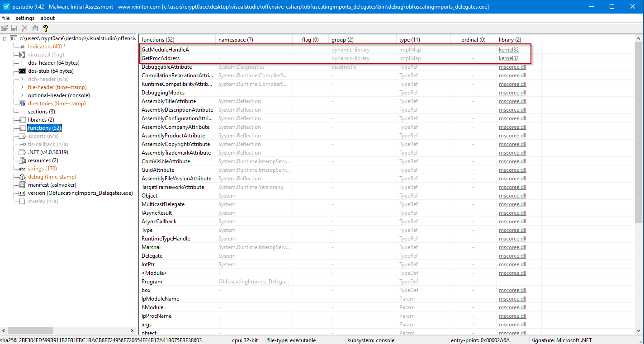Click the directories grid icon
Viewport: 644px width, 344px height.
pyautogui.click(x=22, y=104)
